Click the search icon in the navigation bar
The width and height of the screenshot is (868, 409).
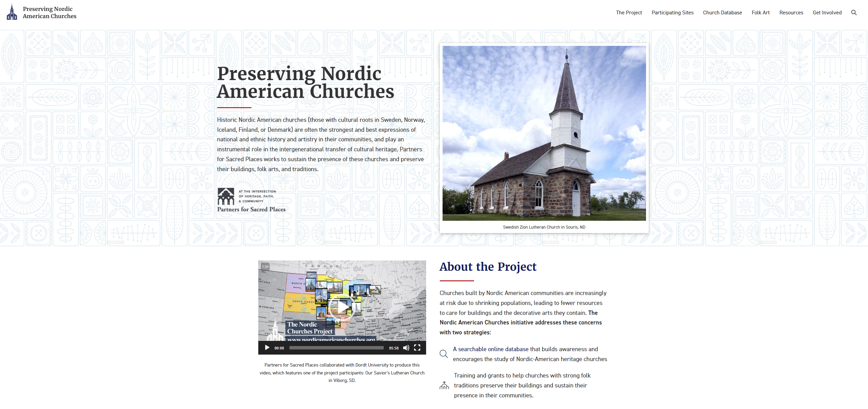pyautogui.click(x=854, y=12)
